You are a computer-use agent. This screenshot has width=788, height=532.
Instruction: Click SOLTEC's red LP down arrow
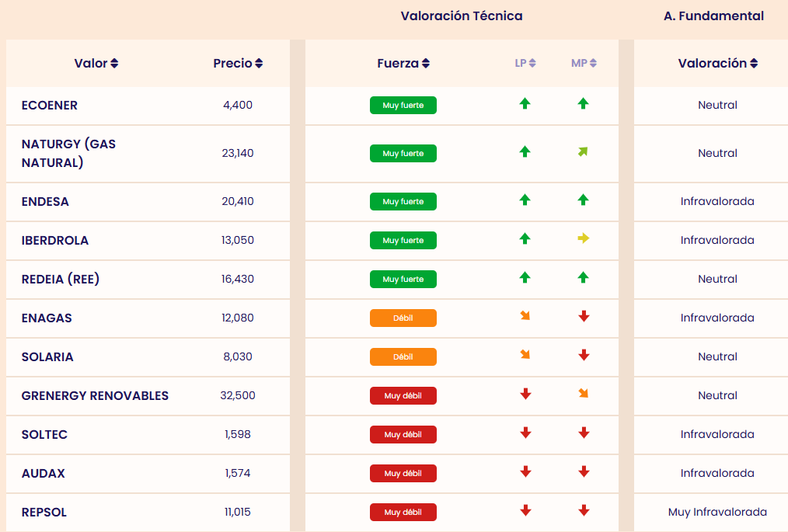click(x=525, y=433)
